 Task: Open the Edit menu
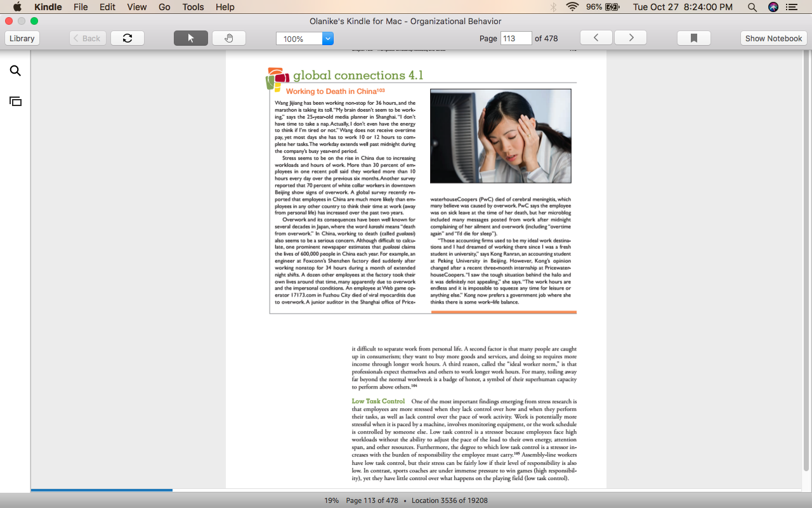(107, 7)
